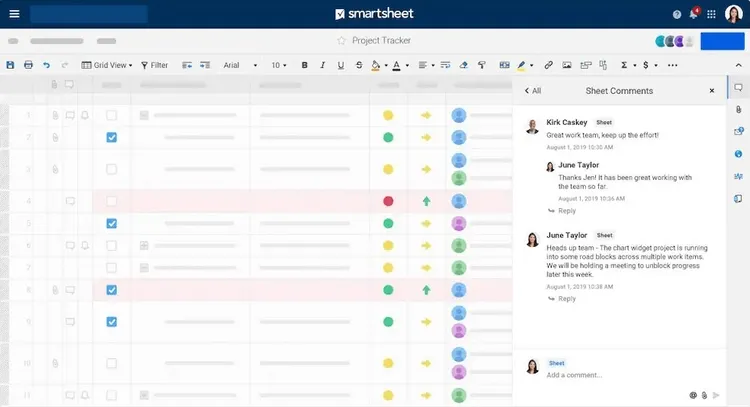Outdent the selected row

click(187, 65)
